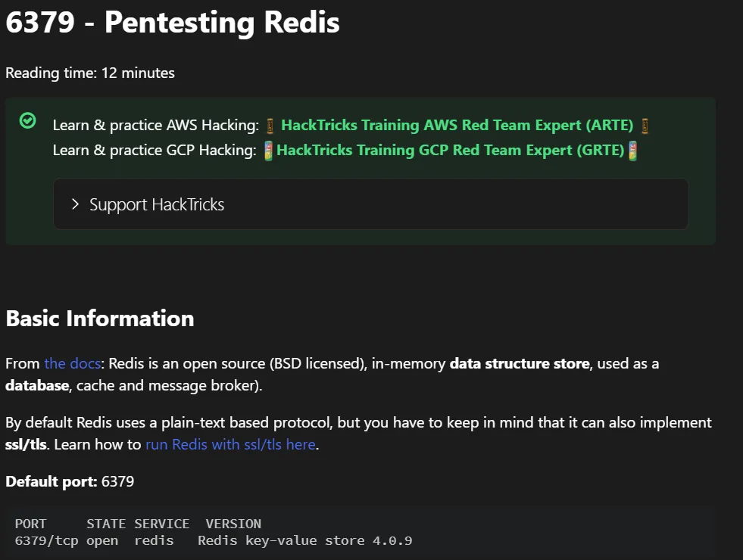Click the 'Learn & practice AWS Hacking:' text
Viewport: 743px width, 560px height.
[156, 126]
